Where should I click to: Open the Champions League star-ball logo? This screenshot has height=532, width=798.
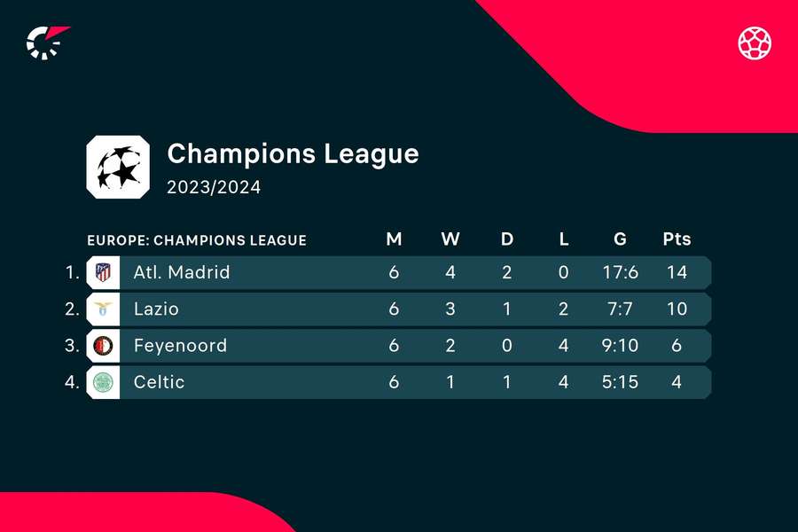[118, 167]
